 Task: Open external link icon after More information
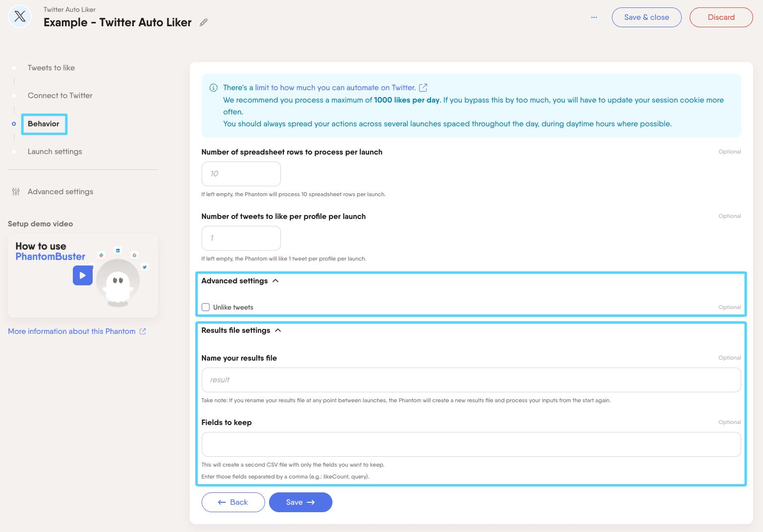[x=143, y=331]
